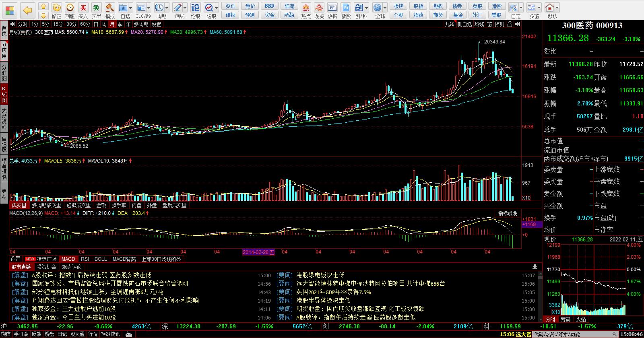Toggle the 九转 indicator on chart
Screen dimensions: 644x338
[450, 24]
